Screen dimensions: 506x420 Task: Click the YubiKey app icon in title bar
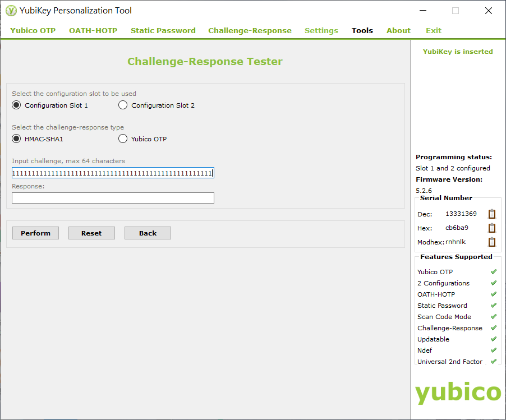pyautogui.click(x=11, y=11)
